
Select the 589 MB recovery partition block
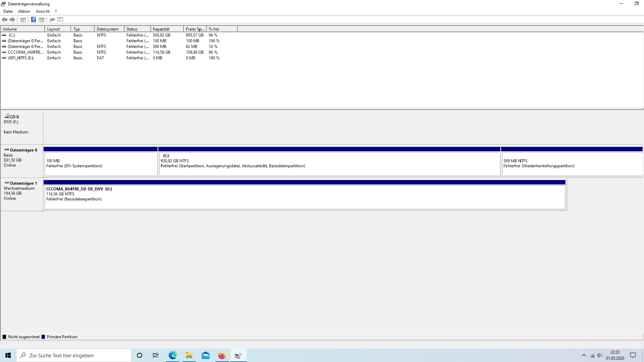(572, 164)
